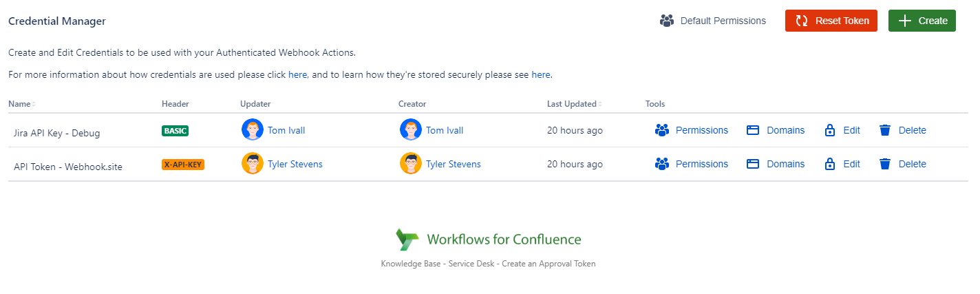Sort table by Last Updated column

[573, 104]
